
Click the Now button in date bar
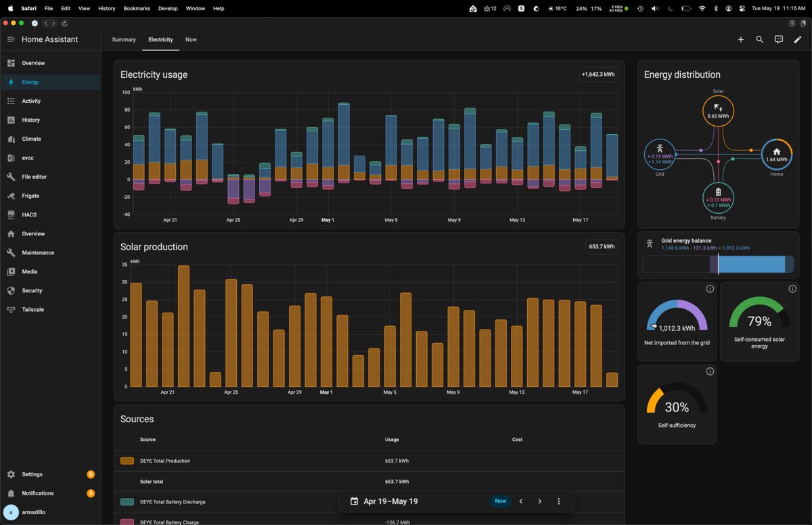click(500, 501)
